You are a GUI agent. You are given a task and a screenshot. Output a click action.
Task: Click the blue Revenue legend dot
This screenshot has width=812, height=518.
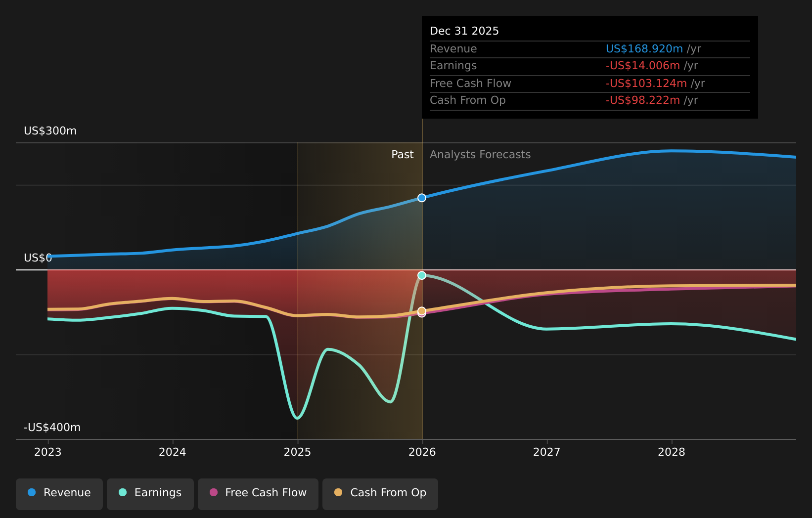[32, 492]
